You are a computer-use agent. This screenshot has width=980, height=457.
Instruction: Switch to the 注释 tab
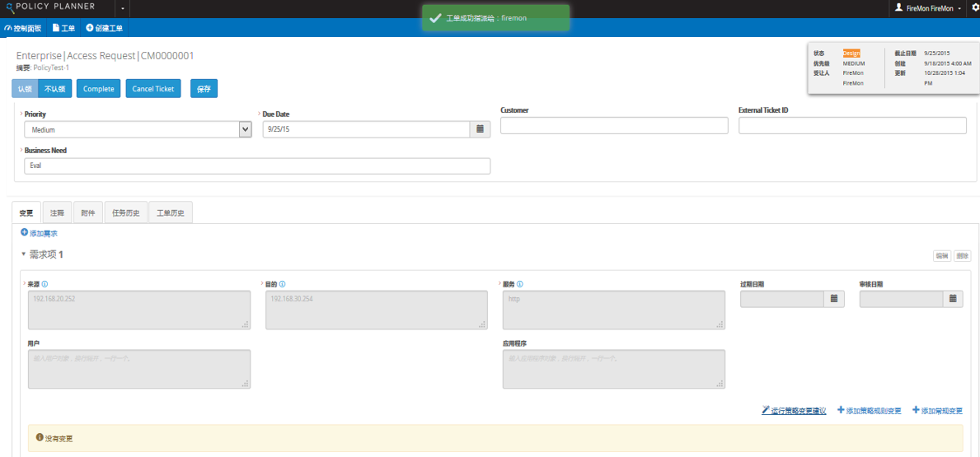pos(57,213)
